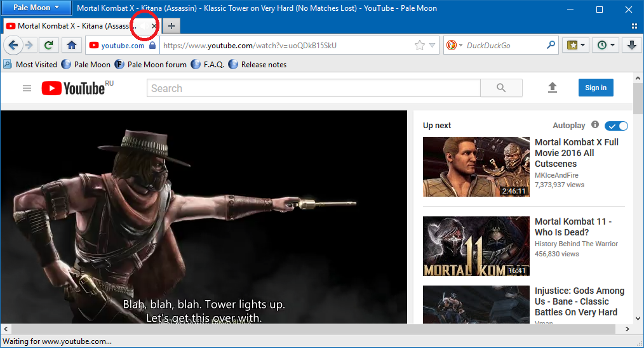Click the video player to pause
This screenshot has width=644, height=349.
pos(204,217)
